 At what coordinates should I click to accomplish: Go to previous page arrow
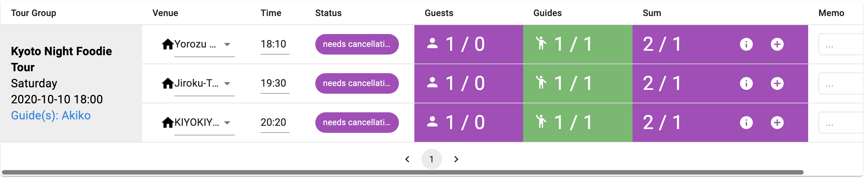tap(407, 159)
